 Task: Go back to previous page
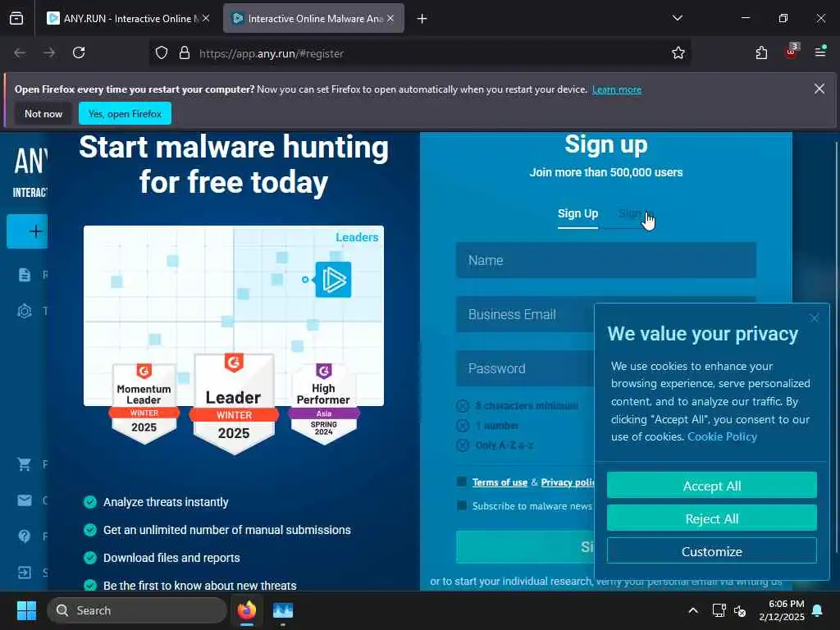[x=21, y=53]
